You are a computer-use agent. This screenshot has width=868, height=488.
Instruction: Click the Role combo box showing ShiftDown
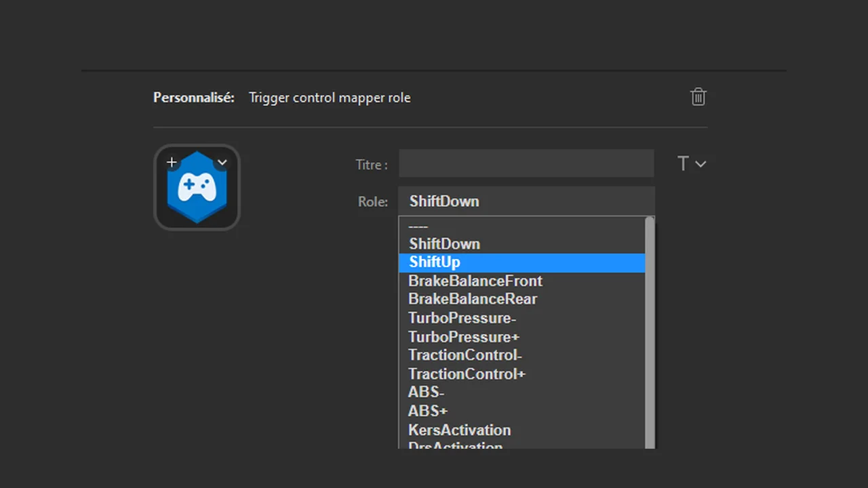526,201
